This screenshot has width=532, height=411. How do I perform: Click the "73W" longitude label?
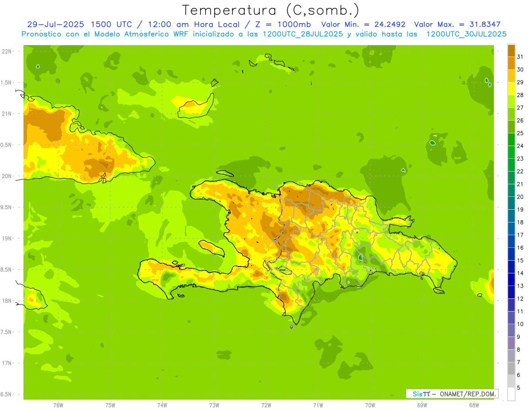214,405
